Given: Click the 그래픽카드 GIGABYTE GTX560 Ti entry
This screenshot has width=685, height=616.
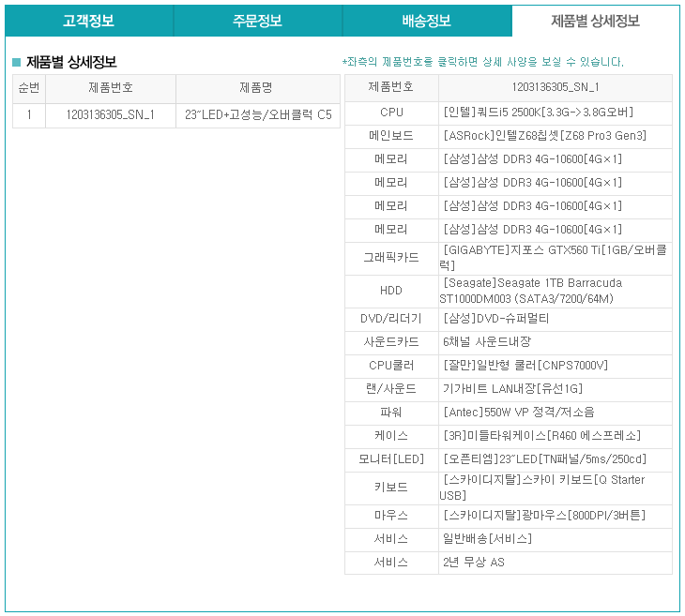Looking at the screenshot, I should click(554, 258).
